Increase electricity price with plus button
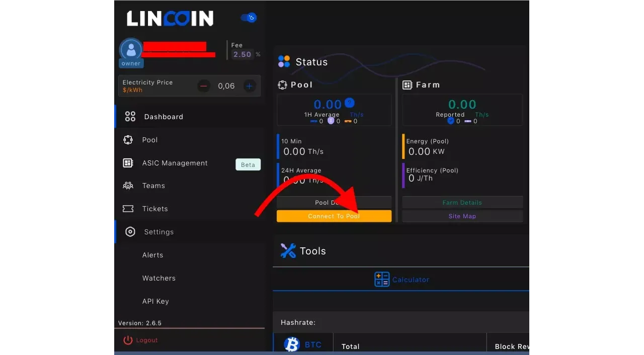The image size is (644, 355). [x=250, y=86]
